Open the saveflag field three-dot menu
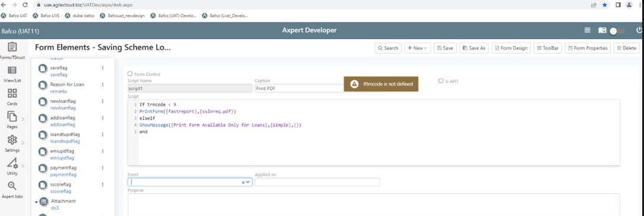The height and width of the screenshot is (216, 644). [x=103, y=67]
